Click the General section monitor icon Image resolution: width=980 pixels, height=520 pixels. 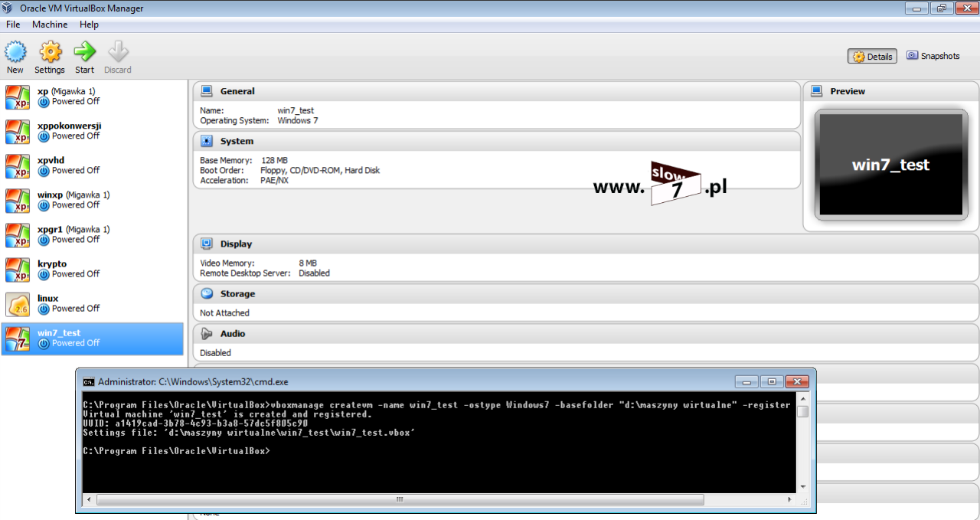206,91
